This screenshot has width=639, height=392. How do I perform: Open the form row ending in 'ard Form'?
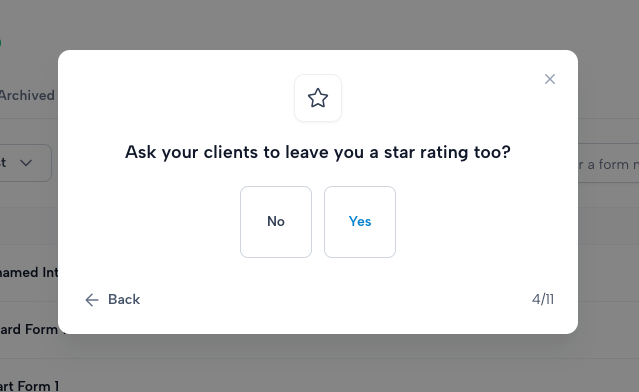pos(29,329)
